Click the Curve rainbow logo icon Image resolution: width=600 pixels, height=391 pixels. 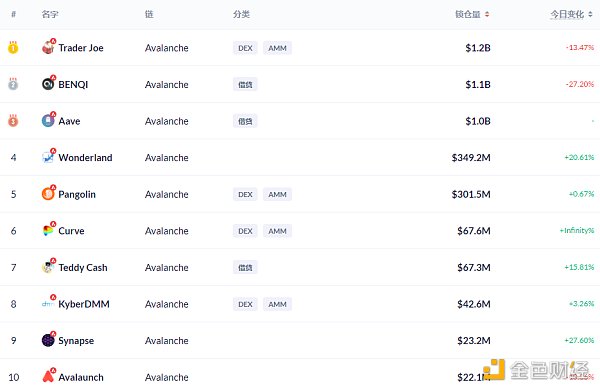tap(48, 231)
